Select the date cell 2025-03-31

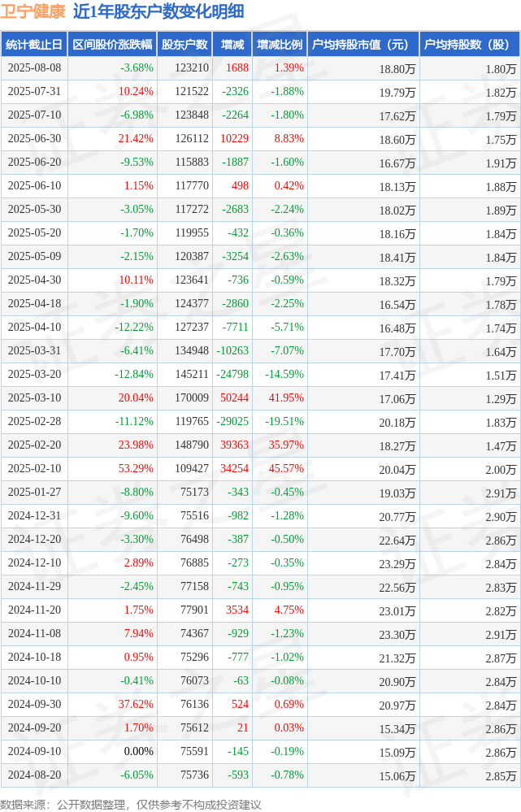coord(34,350)
